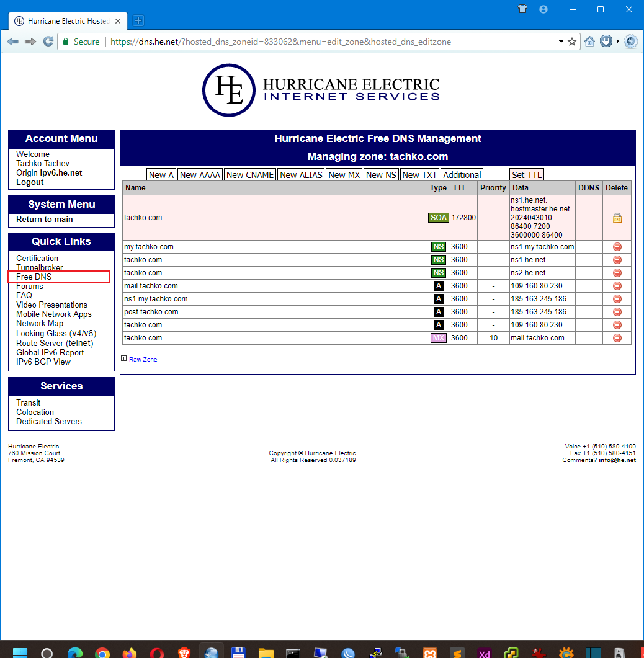Open File Explorer from the taskbar

click(266, 653)
